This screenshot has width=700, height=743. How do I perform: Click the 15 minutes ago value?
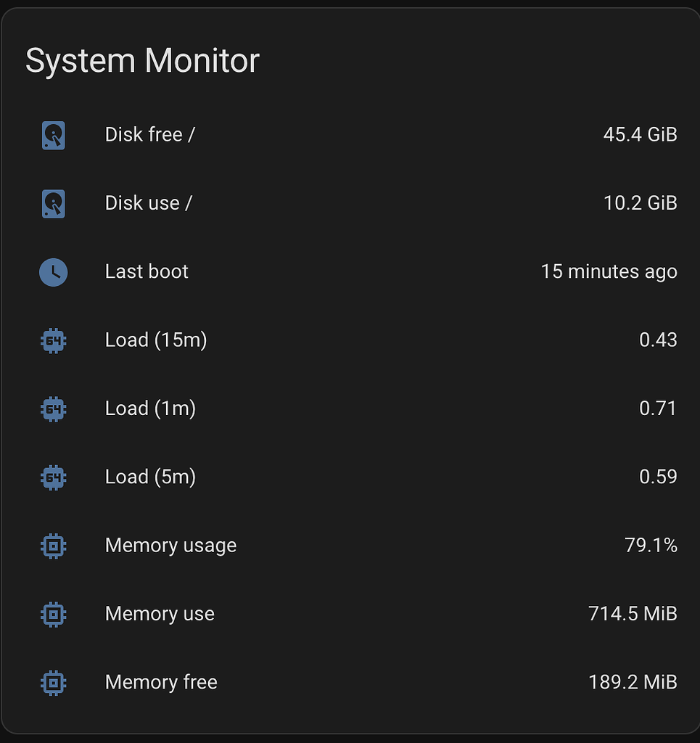coord(609,271)
